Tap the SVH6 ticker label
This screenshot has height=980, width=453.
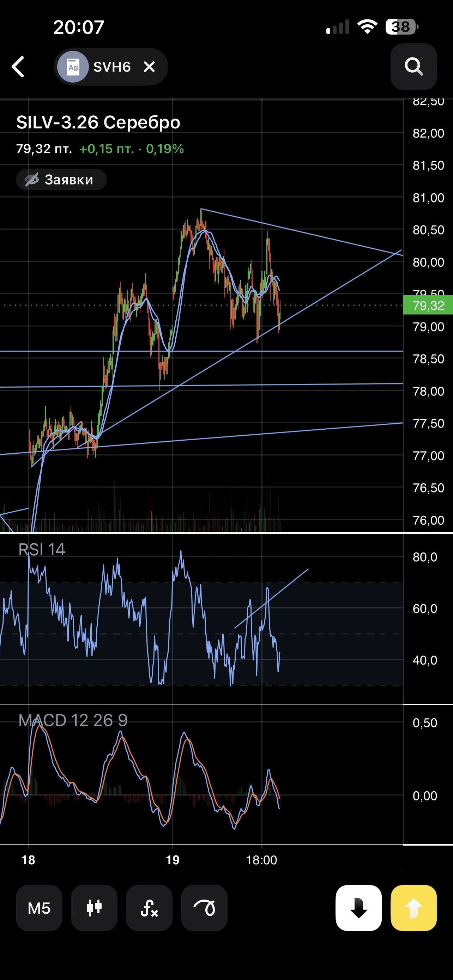click(112, 67)
